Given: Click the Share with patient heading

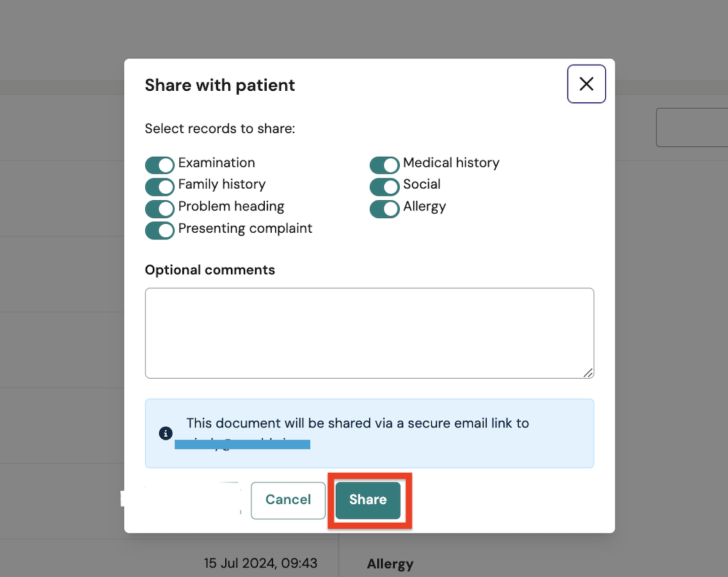Looking at the screenshot, I should [x=219, y=86].
